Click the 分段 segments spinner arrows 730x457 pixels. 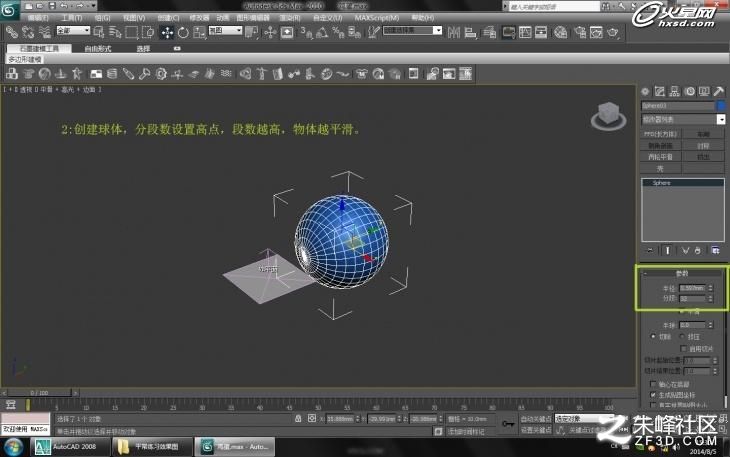click(710, 298)
